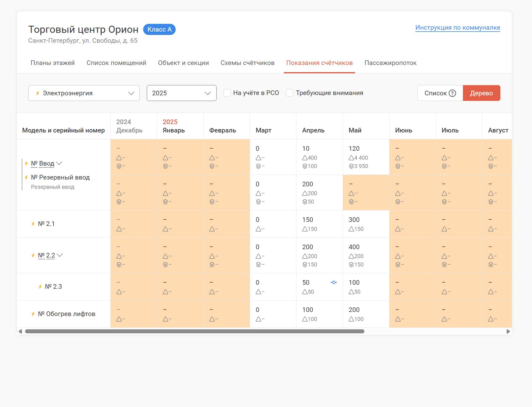Click the № Резервный ввод meter name
This screenshot has width=532, height=407.
coord(60,177)
